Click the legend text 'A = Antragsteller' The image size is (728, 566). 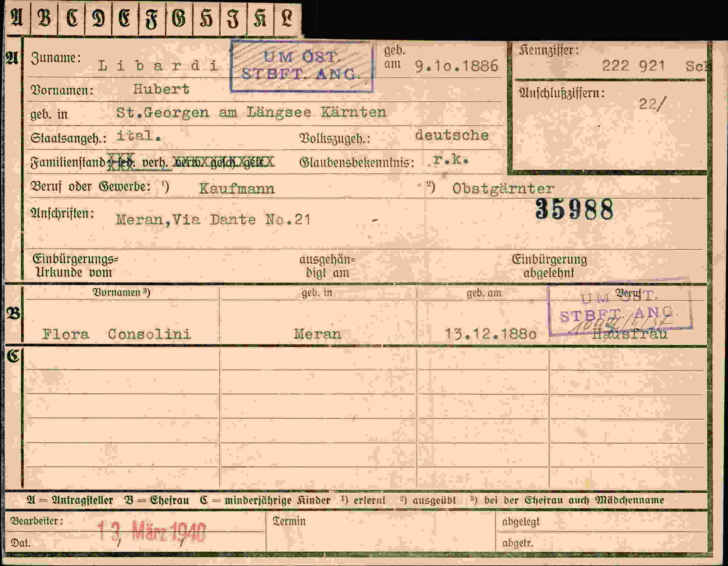point(70,500)
